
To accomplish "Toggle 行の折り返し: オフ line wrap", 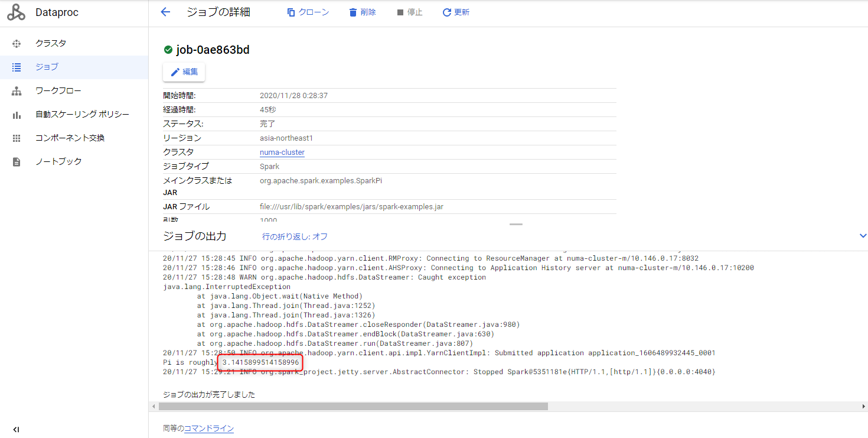I will pyautogui.click(x=295, y=236).
